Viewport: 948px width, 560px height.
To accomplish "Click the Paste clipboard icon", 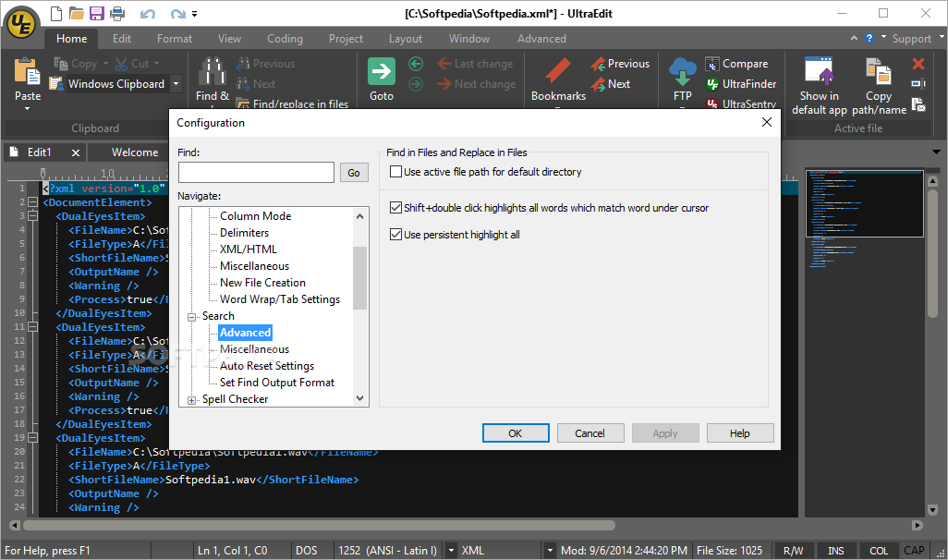I will 27,71.
